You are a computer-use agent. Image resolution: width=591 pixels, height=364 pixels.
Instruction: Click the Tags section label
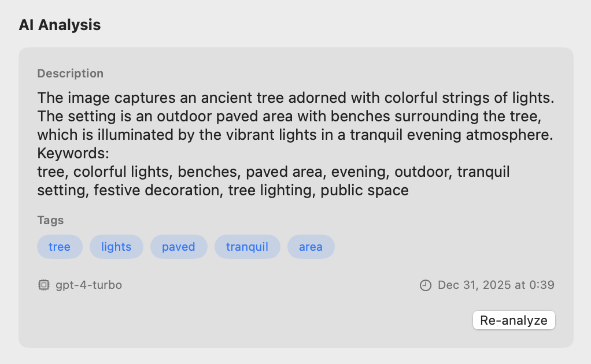click(50, 220)
